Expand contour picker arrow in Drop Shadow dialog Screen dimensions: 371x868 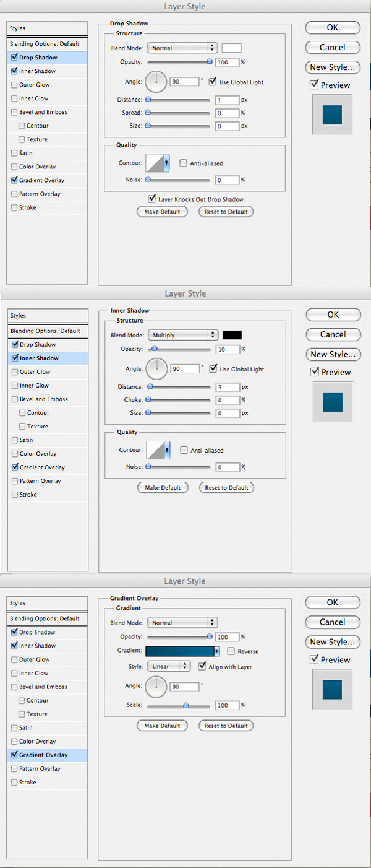coord(166,163)
